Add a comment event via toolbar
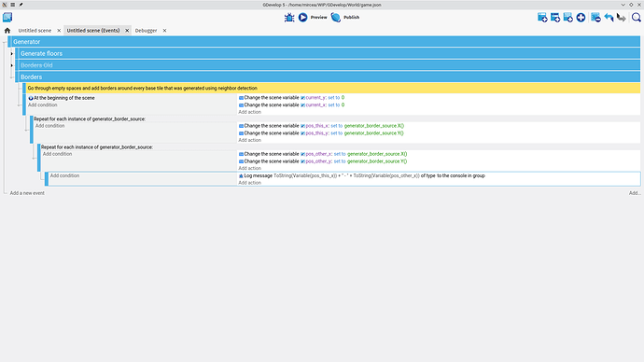644x362 pixels. 568,17
